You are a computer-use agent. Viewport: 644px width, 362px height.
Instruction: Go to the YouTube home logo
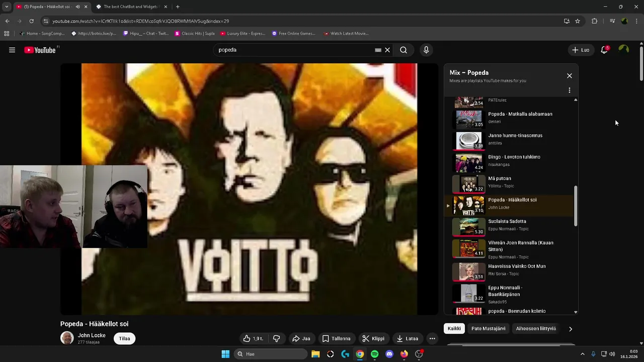tap(41, 50)
